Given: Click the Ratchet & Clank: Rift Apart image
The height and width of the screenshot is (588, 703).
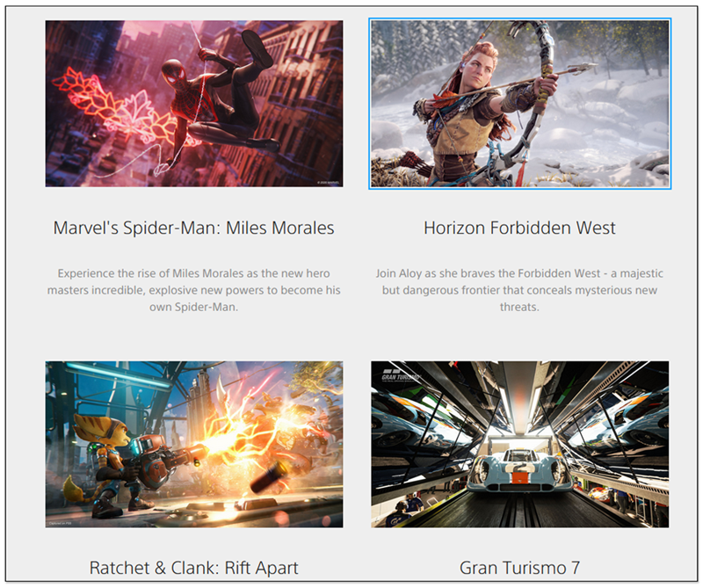Looking at the screenshot, I should point(193,444).
